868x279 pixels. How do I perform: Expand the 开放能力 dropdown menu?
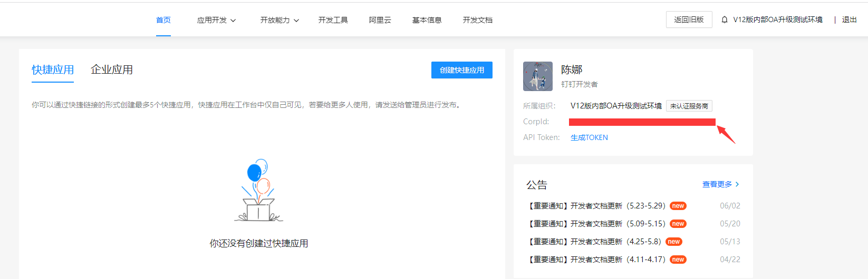(x=279, y=20)
